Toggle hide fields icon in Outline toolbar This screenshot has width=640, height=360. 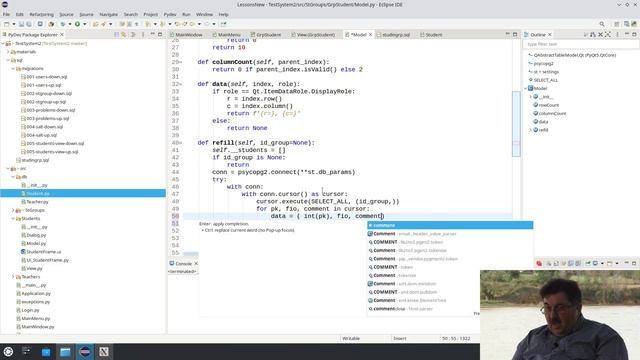pyautogui.click(x=593, y=35)
